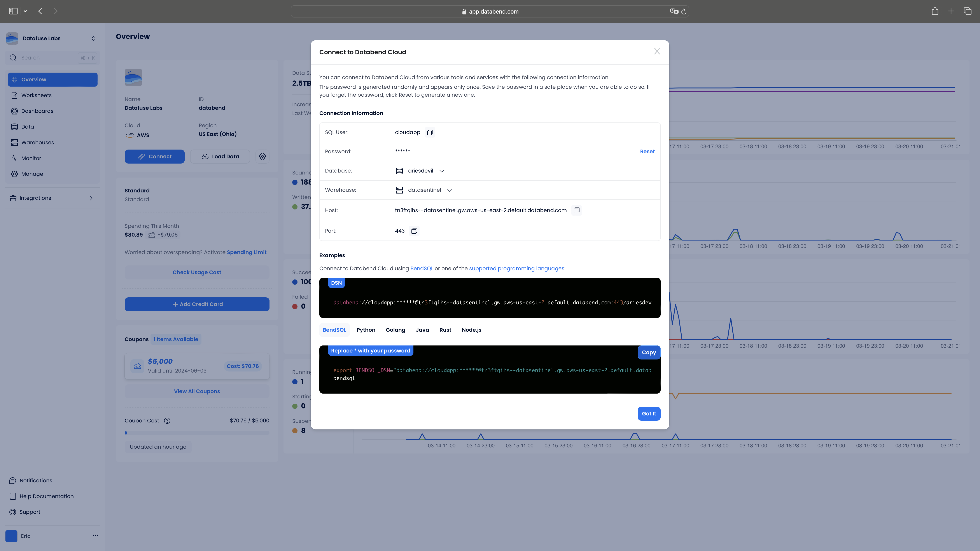Select the Node.js example tab
This screenshot has width=980, height=551.
471,330
